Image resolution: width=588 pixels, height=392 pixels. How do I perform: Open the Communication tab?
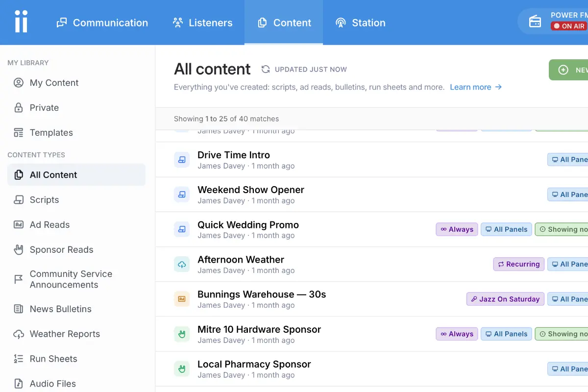102,23
